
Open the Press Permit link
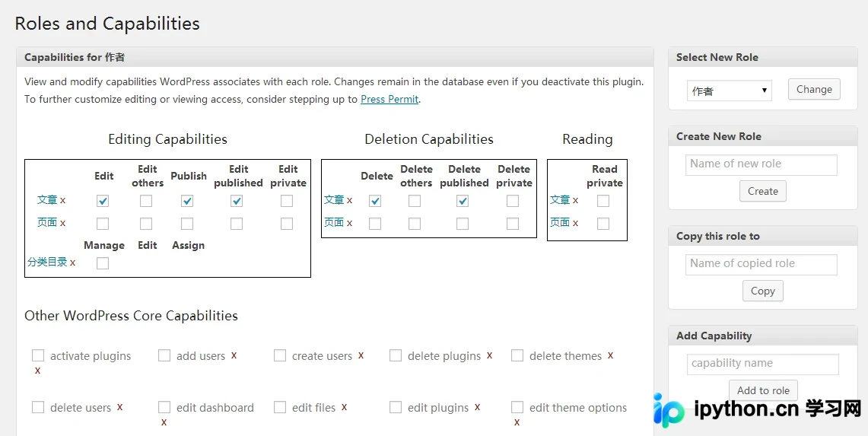pos(389,100)
